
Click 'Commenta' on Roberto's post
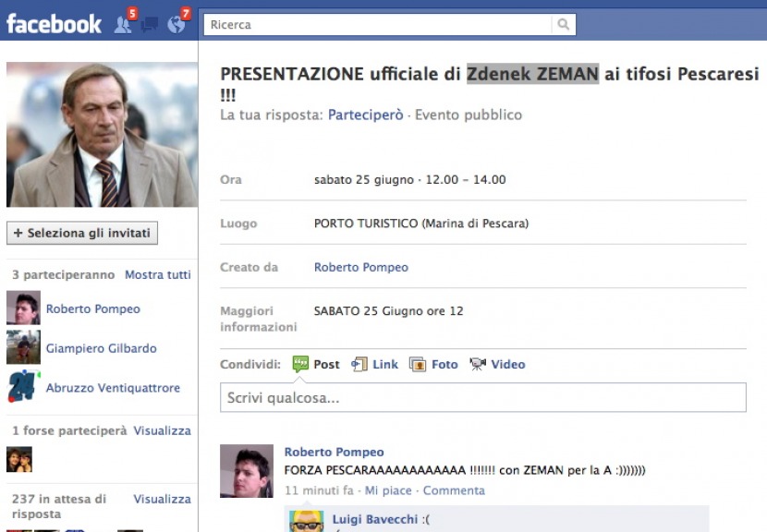454,490
